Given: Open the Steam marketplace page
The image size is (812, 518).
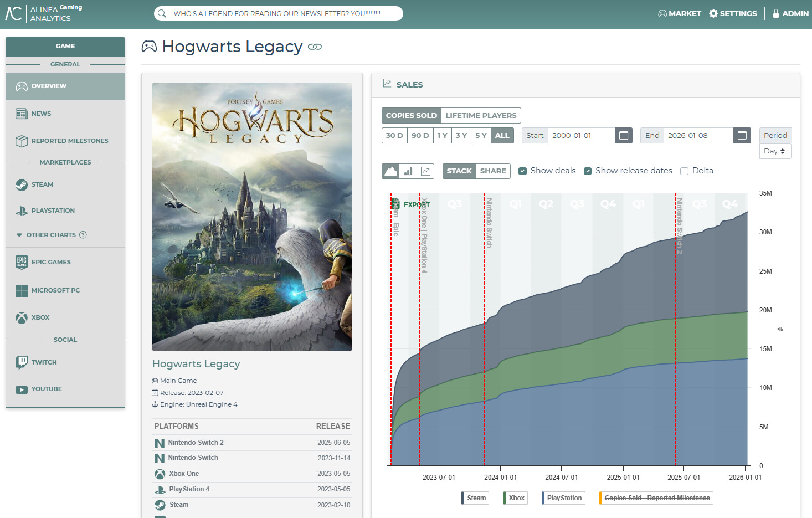Looking at the screenshot, I should [x=65, y=184].
